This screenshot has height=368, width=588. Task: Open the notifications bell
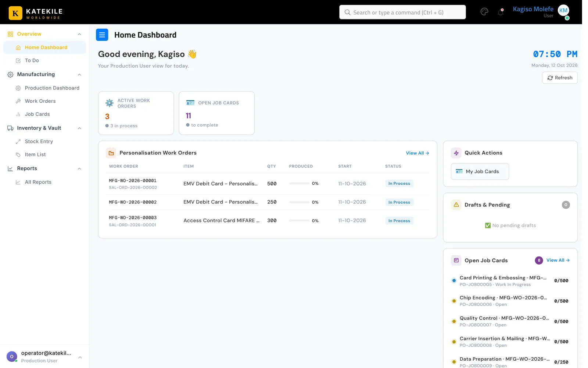501,12
